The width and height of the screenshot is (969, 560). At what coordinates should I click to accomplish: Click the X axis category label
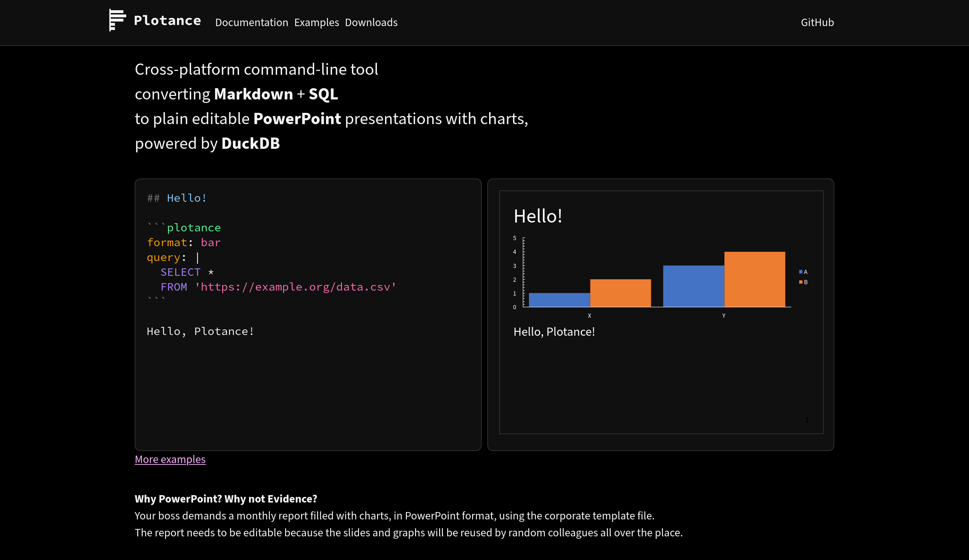point(590,315)
